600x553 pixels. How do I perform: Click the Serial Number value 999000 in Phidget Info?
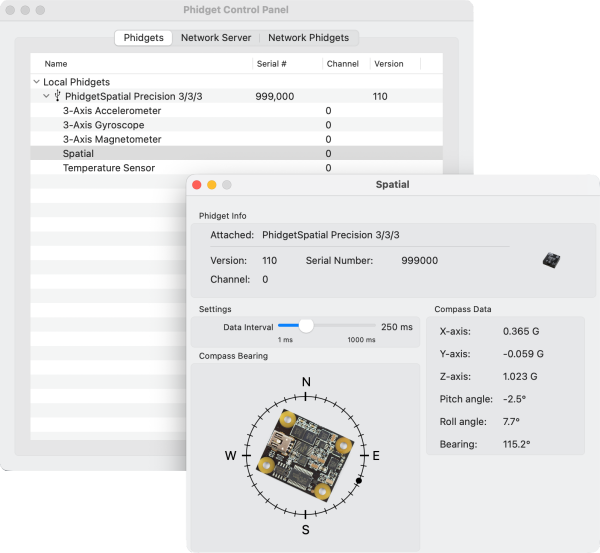[419, 261]
